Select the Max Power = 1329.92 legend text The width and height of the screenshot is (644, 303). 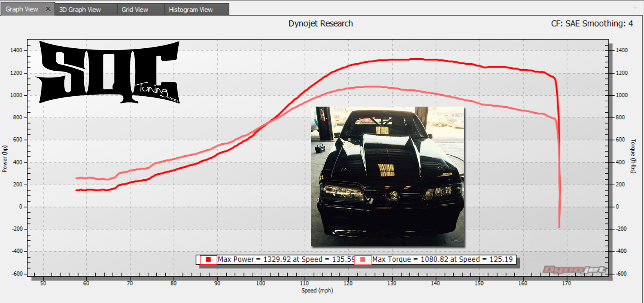(x=286, y=259)
